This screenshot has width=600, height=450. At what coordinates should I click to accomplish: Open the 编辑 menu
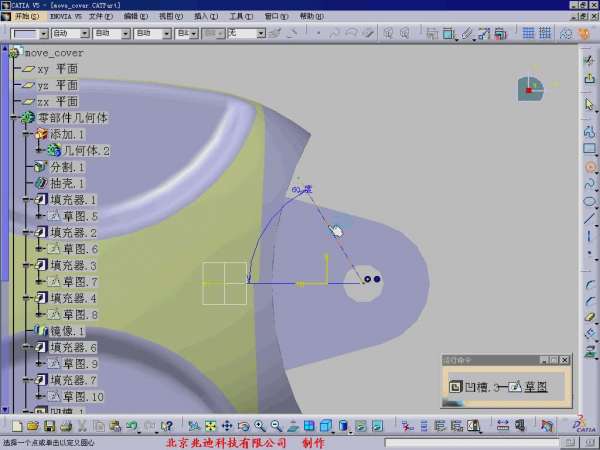[x=135, y=16]
